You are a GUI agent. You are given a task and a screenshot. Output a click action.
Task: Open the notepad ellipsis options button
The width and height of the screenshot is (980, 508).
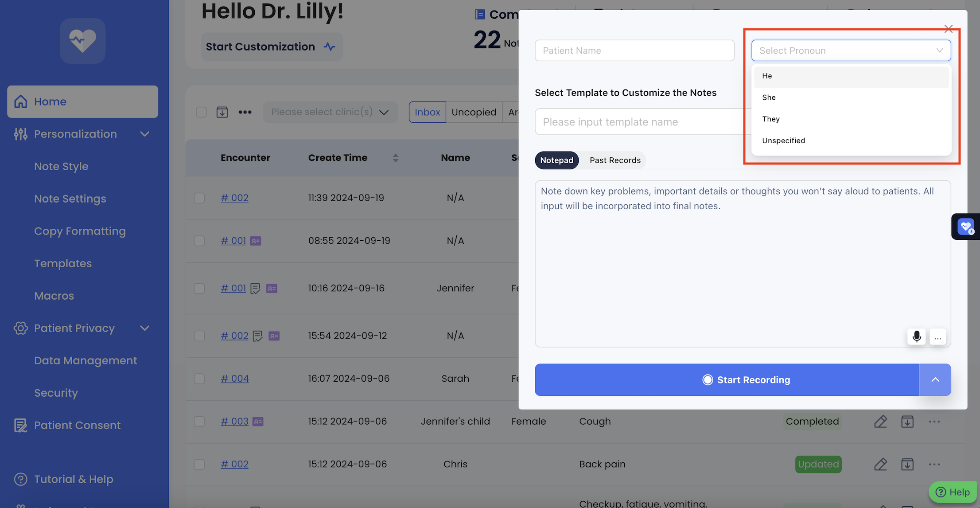(x=937, y=337)
